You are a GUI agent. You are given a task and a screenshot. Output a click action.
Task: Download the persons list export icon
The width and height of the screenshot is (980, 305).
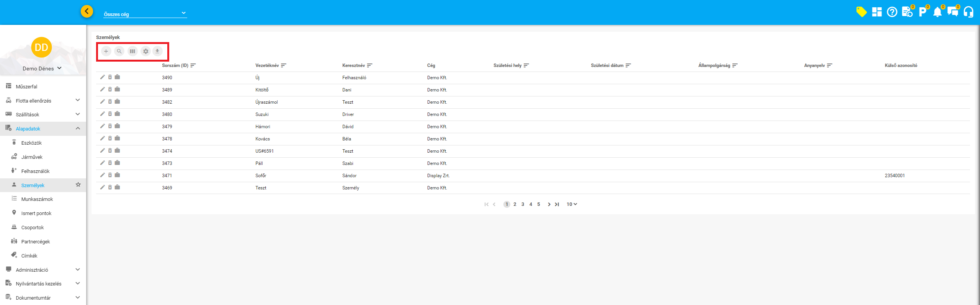(157, 51)
